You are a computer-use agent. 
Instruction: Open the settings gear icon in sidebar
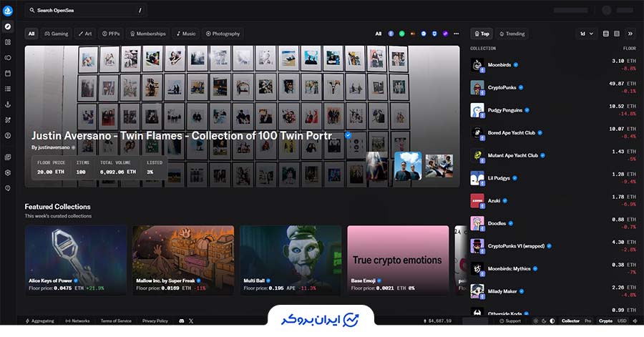(x=8, y=173)
